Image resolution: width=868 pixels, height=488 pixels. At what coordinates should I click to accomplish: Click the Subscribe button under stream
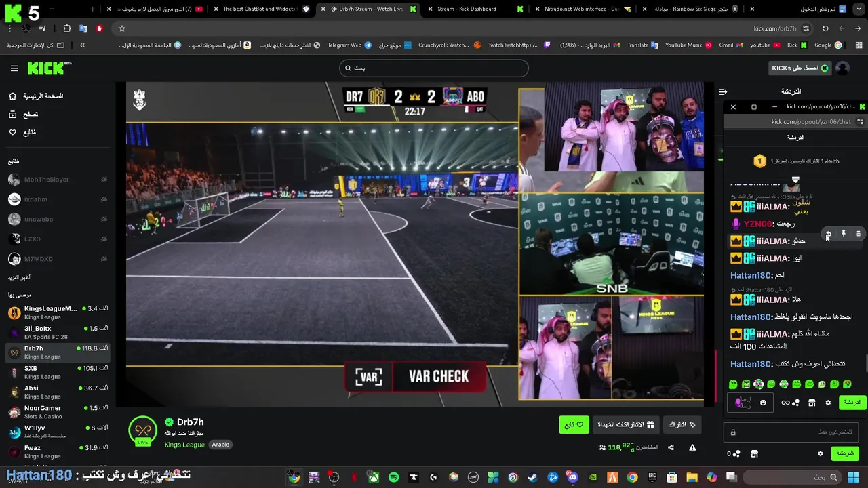point(682,425)
